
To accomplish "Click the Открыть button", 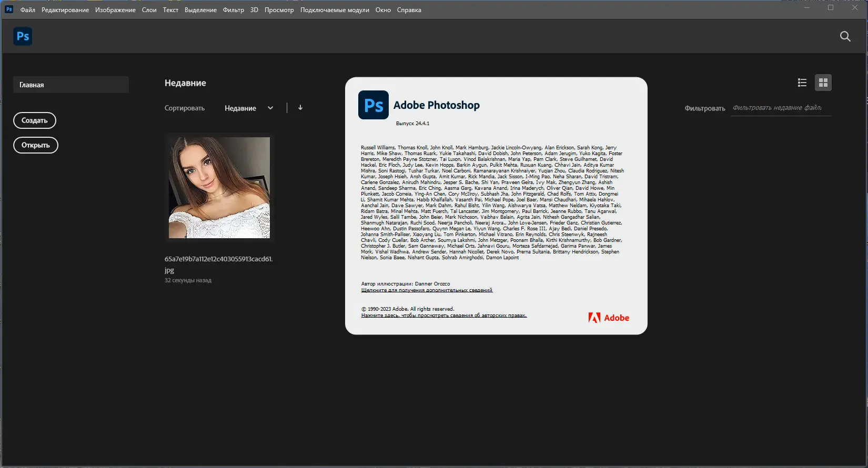I will [36, 145].
